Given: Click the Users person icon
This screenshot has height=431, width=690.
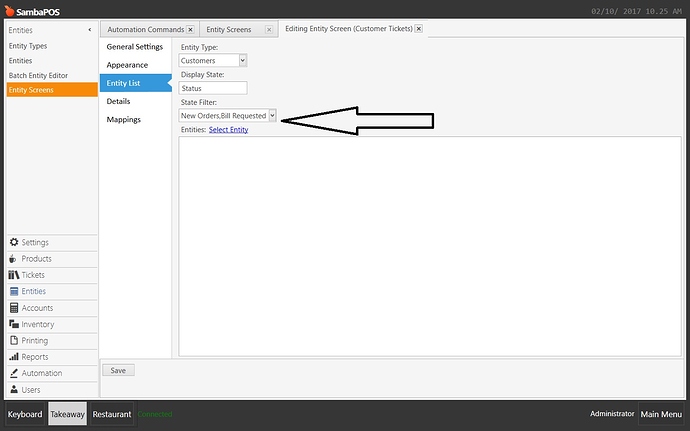Looking at the screenshot, I should tap(14, 389).
